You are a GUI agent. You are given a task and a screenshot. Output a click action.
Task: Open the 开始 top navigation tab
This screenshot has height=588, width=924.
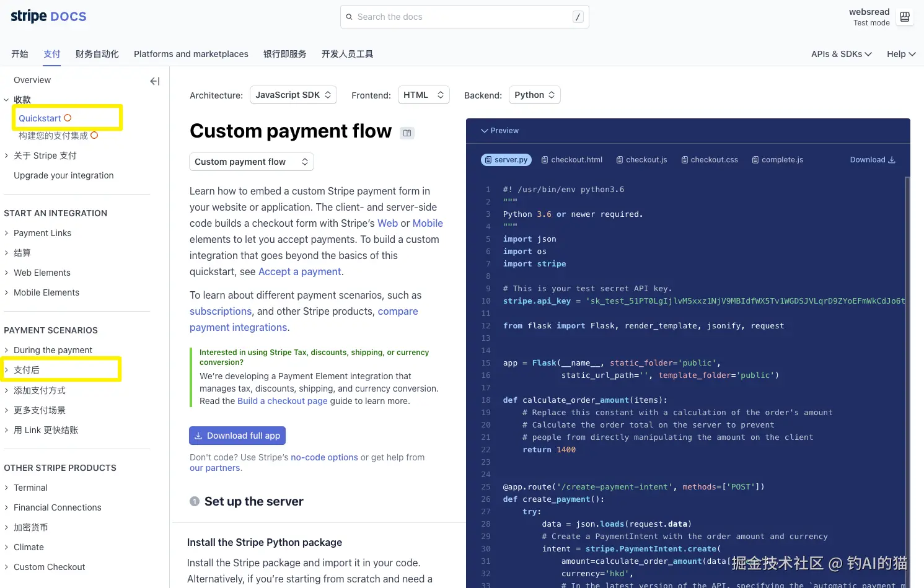(20, 54)
